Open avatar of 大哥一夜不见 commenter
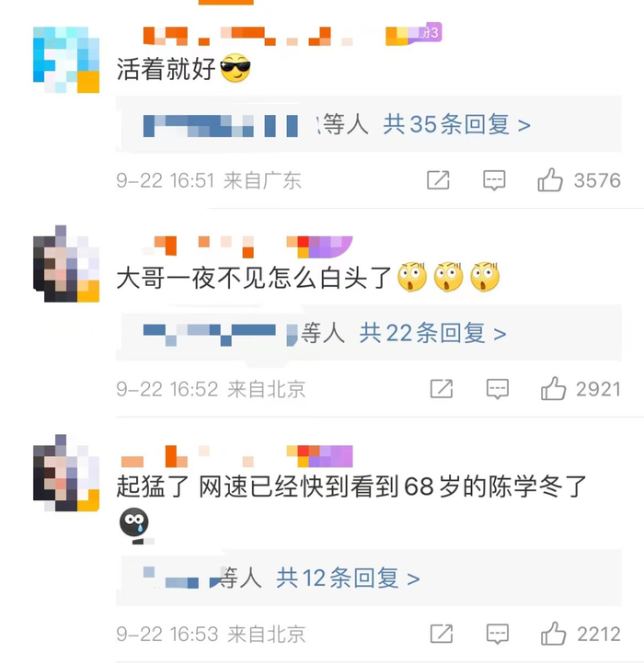Image resolution: width=644 pixels, height=664 pixels. coord(66,263)
